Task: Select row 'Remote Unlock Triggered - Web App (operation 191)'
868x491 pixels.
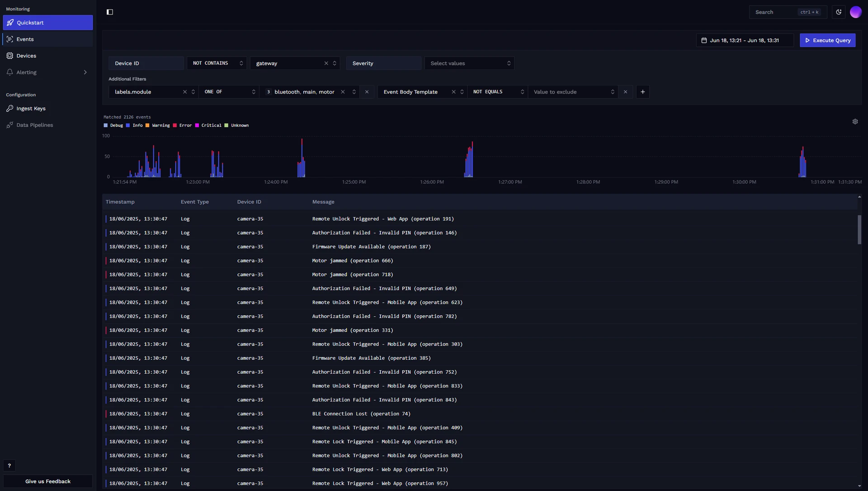Action: [x=480, y=219]
